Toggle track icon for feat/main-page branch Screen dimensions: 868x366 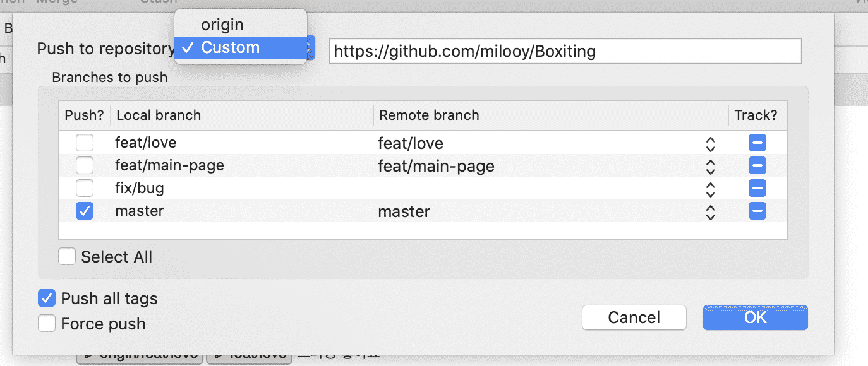click(x=757, y=166)
